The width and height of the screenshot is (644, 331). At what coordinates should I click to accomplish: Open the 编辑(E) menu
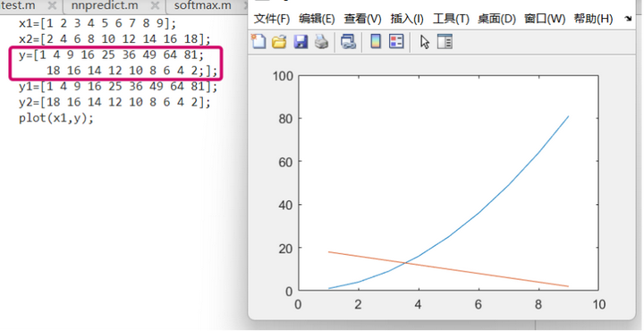coord(317,19)
